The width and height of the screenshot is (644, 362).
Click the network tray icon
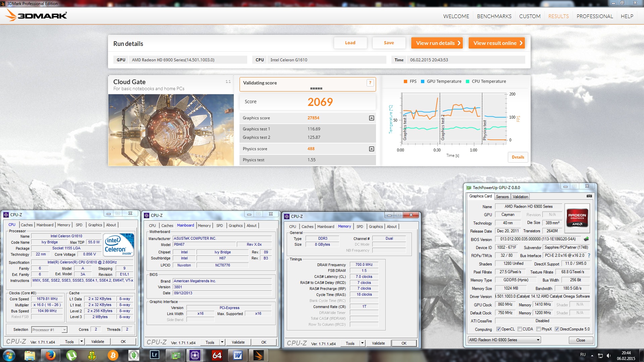pyautogui.click(x=600, y=355)
